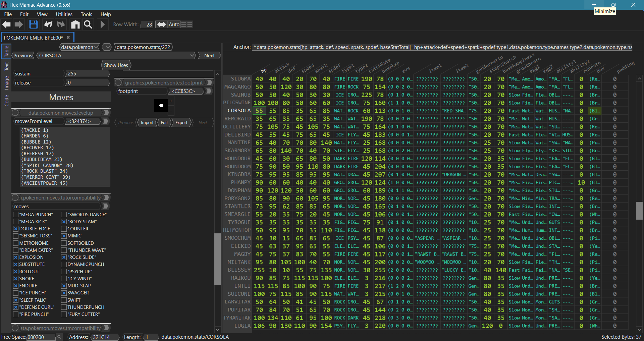Uncheck the "BODY SLAM" checkbox
644x341 pixels.
(64, 222)
